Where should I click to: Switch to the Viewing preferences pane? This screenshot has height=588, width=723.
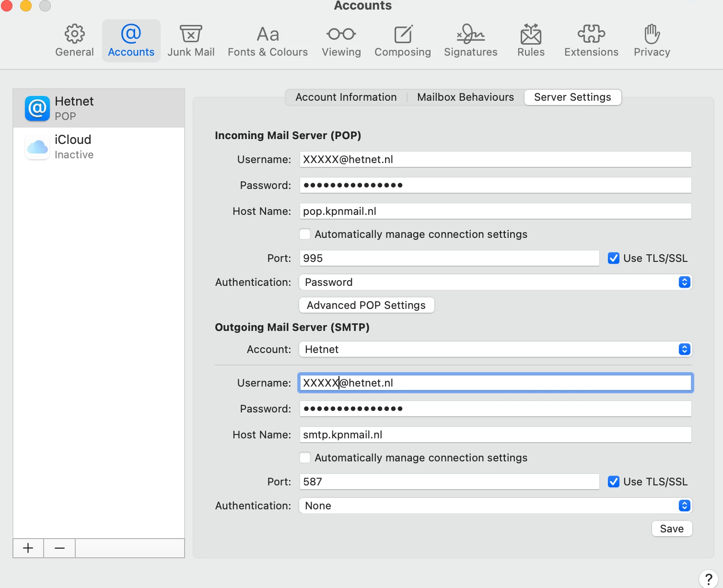tap(341, 41)
